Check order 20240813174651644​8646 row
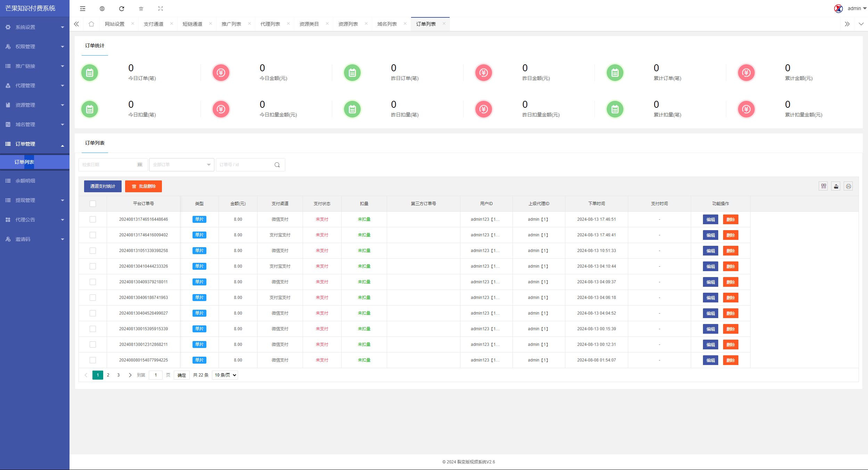The height and width of the screenshot is (470, 868). coord(93,219)
